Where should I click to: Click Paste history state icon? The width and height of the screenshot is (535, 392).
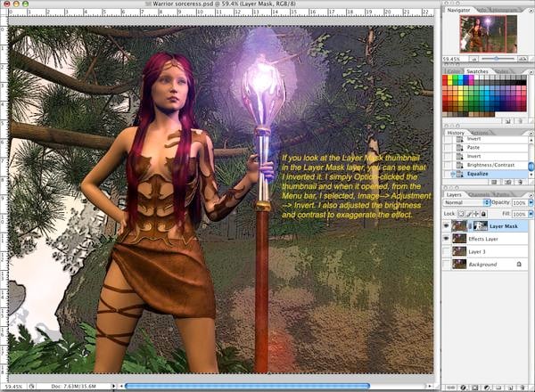[459, 148]
